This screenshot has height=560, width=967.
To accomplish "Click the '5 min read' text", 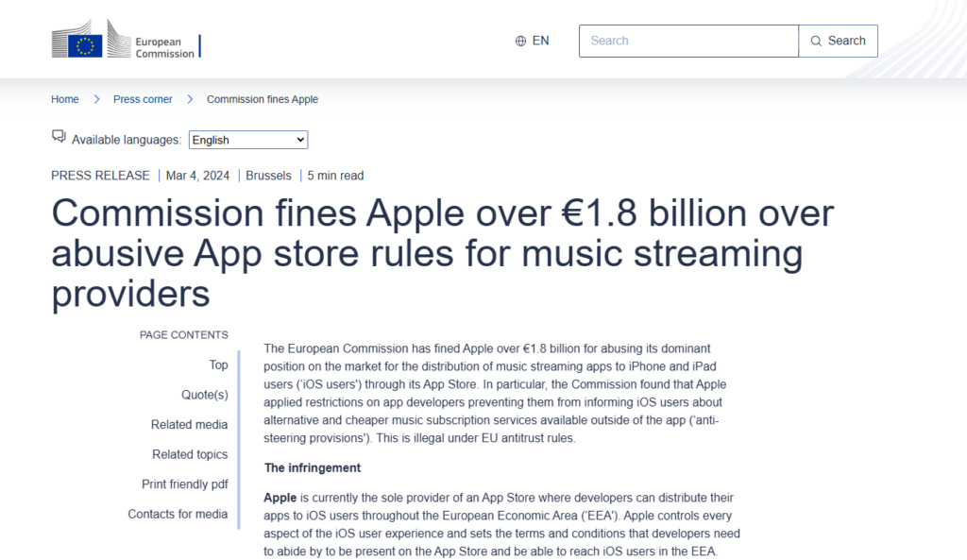I will tap(335, 176).
